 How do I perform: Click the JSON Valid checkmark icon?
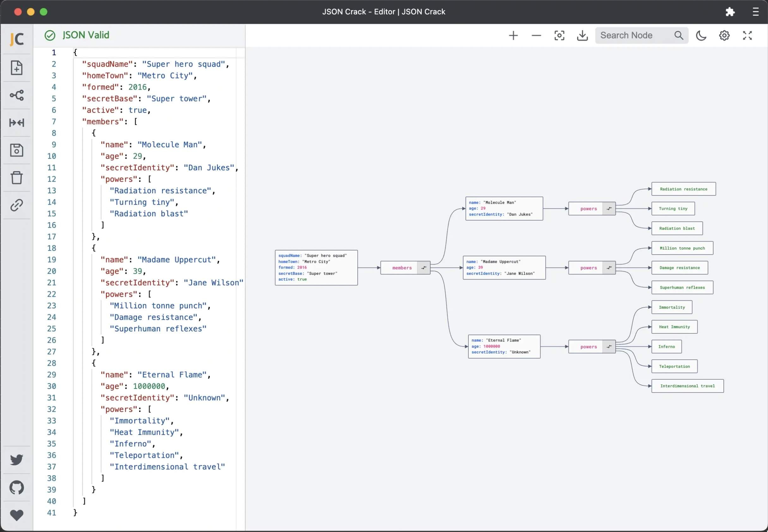coord(50,35)
